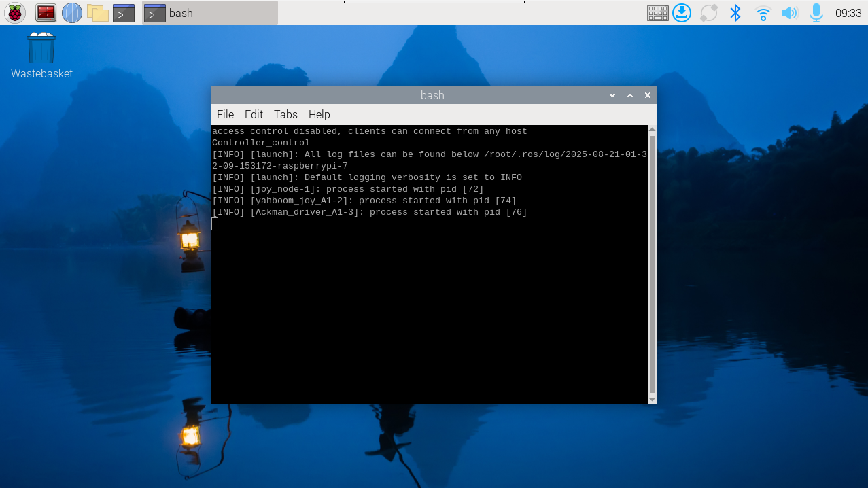Open the File Manager folders icon
This screenshot has height=488, width=868.
coord(98,13)
